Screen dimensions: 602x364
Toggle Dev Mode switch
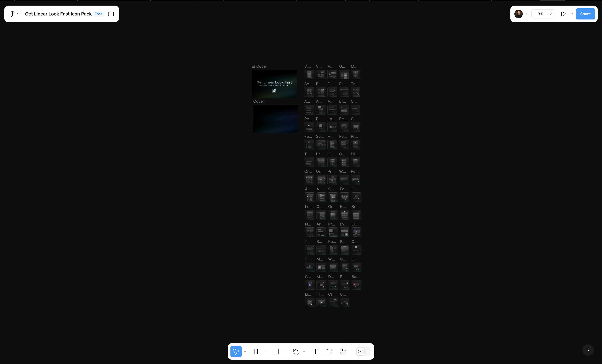pyautogui.click(x=363, y=351)
